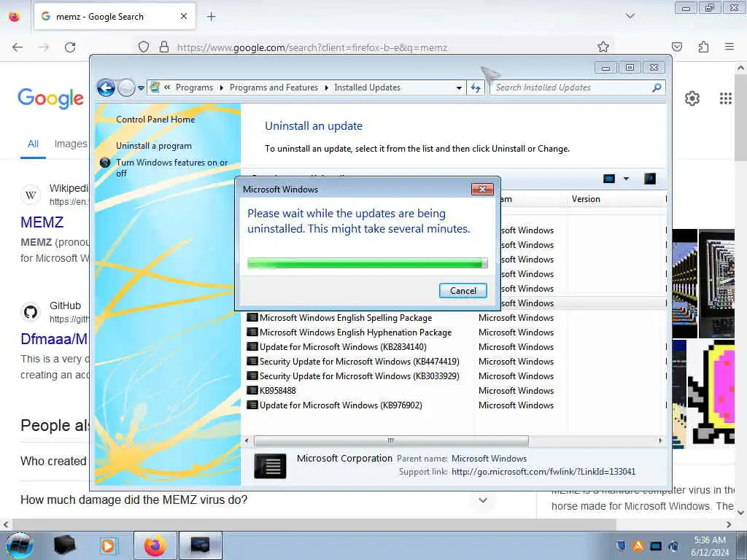Click the Control Panel back arrow button
This screenshot has height=560, width=747.
(106, 87)
